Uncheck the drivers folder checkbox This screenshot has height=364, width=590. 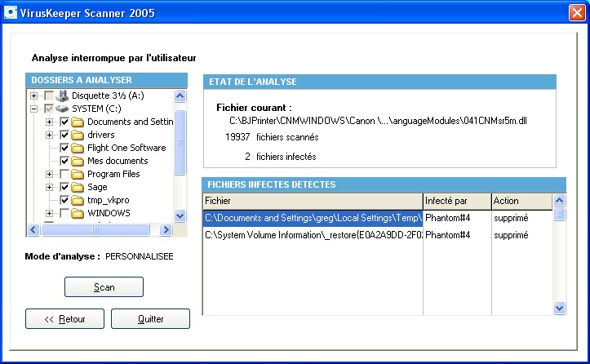[64, 135]
